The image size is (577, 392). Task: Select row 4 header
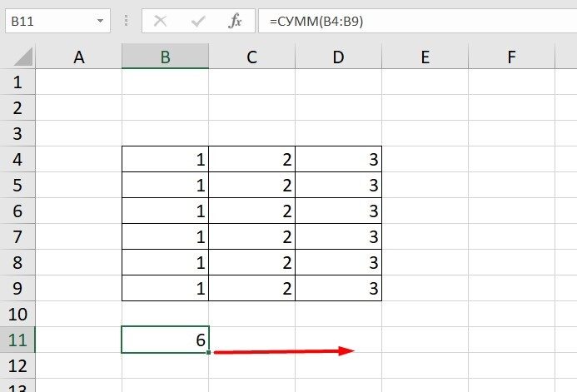pyautogui.click(x=18, y=159)
